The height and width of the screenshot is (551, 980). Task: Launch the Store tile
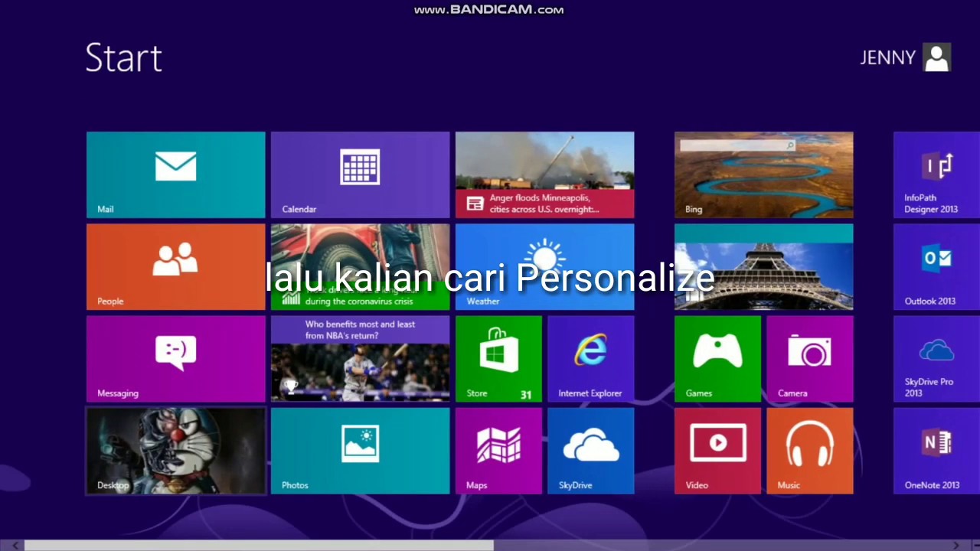(498, 359)
